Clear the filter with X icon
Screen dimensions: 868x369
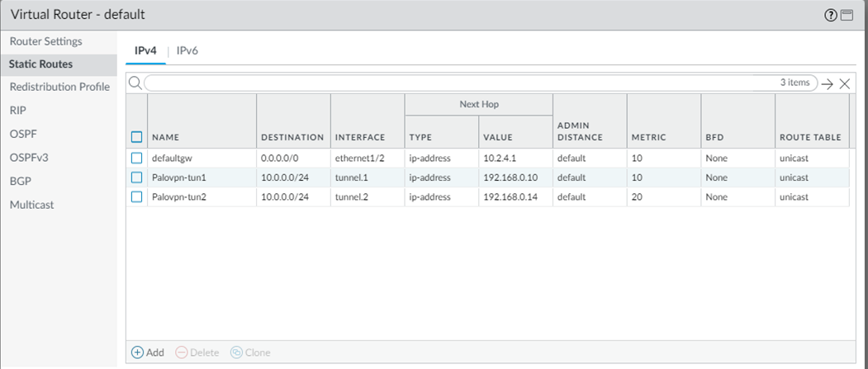(845, 83)
